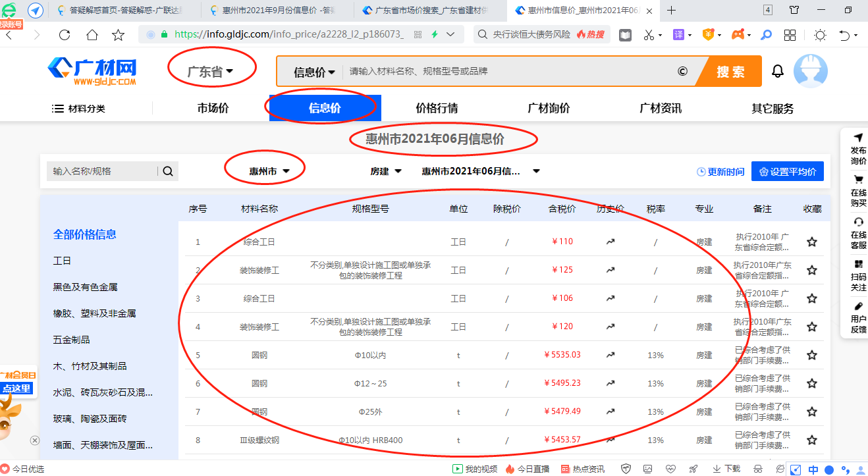Open a new browser tab with plus
868x476 pixels.
[672, 11]
